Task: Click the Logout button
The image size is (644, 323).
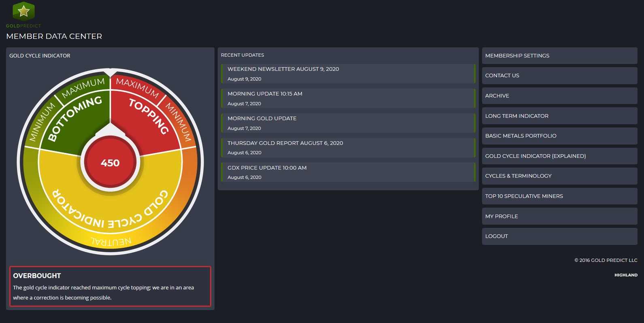Action: click(x=559, y=236)
